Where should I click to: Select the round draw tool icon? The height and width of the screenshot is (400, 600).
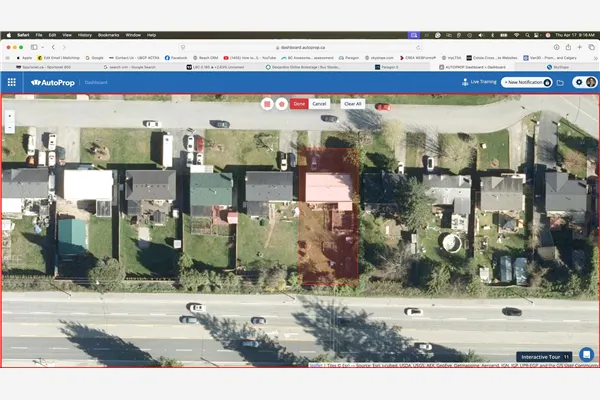pyautogui.click(x=281, y=103)
